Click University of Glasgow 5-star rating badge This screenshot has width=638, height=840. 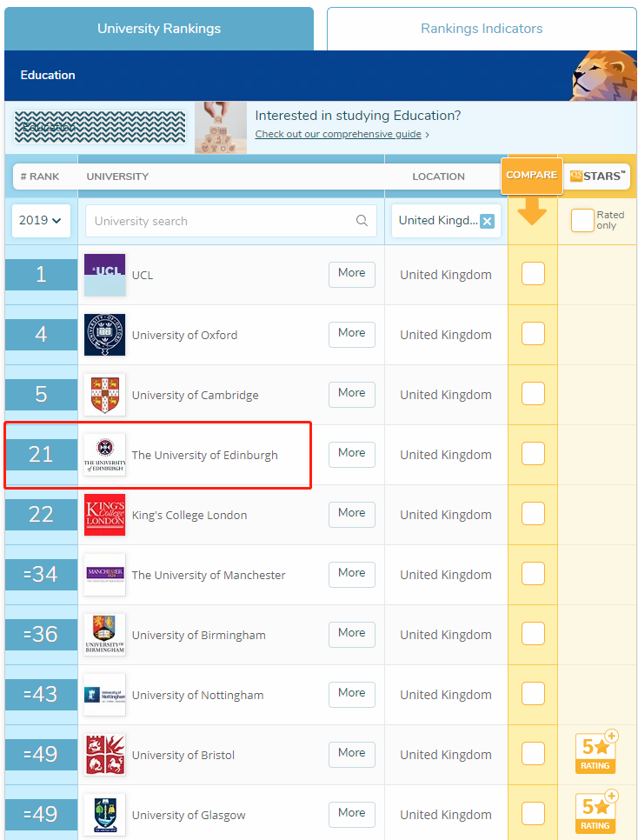596,813
